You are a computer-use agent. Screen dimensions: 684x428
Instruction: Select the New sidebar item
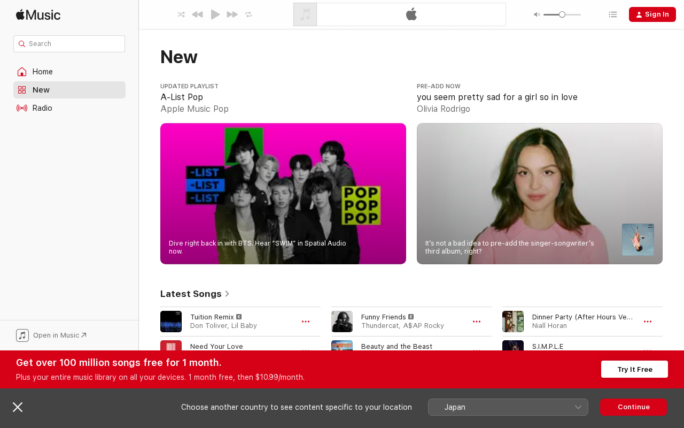click(41, 90)
